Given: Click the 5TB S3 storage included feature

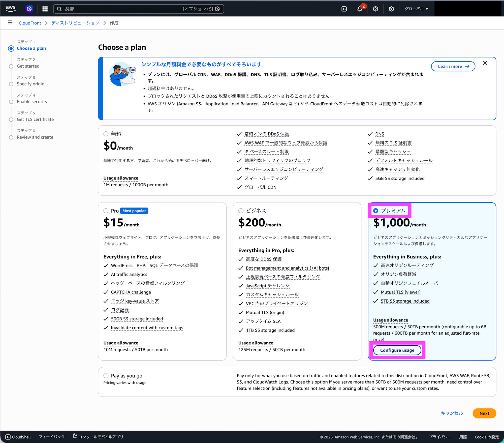Looking at the screenshot, I should pyautogui.click(x=405, y=301).
